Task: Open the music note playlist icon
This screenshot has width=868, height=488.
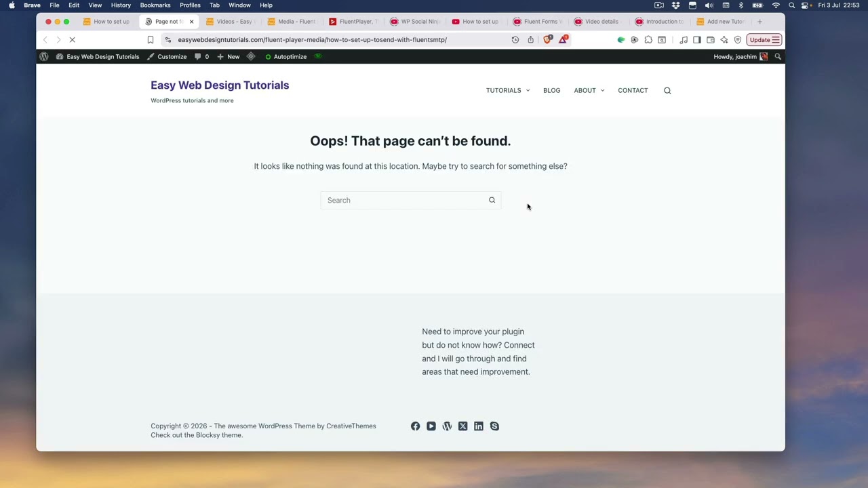Action: [x=683, y=40]
